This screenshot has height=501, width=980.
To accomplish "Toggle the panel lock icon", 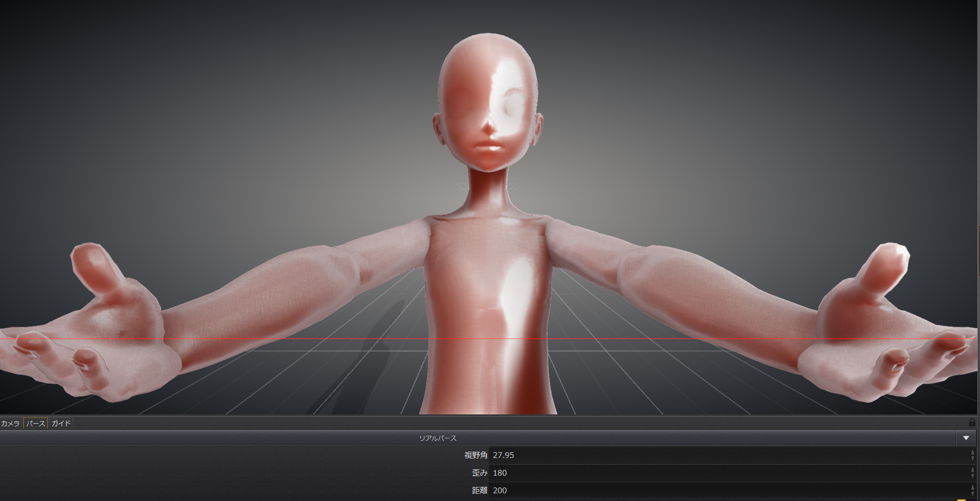I will [x=972, y=423].
